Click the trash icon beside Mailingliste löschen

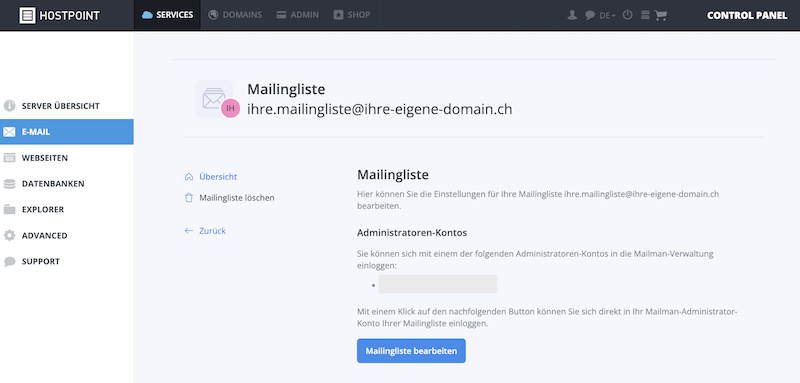pyautogui.click(x=189, y=198)
